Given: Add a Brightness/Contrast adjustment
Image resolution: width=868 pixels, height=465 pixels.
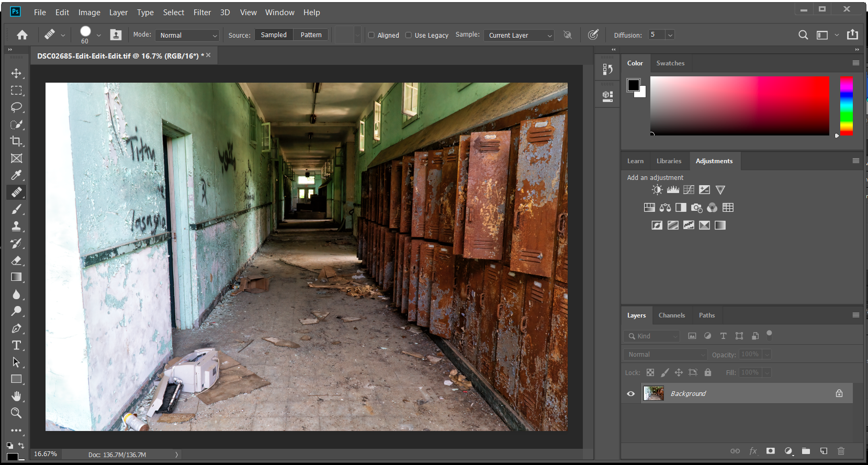Looking at the screenshot, I should pyautogui.click(x=657, y=190).
